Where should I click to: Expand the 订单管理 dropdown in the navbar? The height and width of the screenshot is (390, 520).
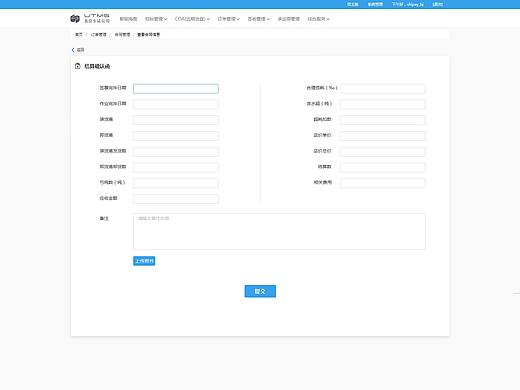click(229, 19)
